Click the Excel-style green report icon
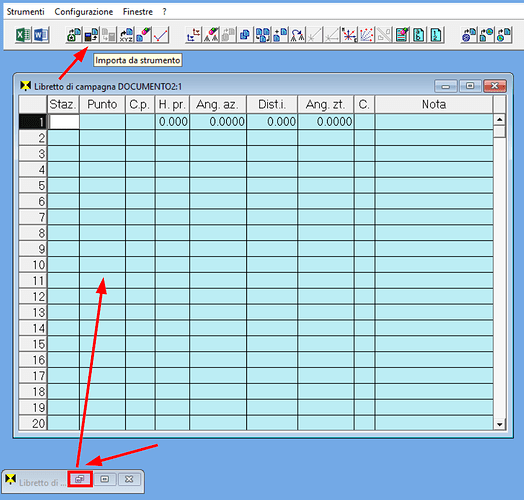Screen dimensions: 524x500 [402, 35]
